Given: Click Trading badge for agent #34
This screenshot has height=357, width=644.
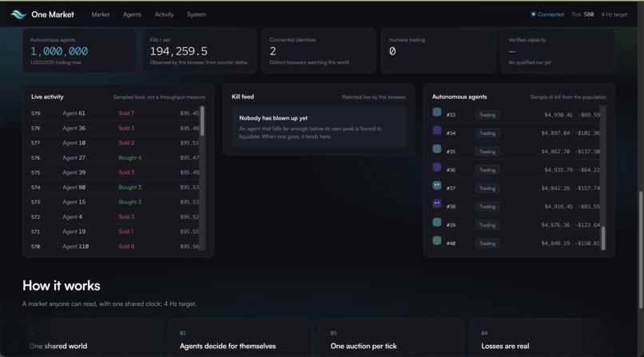Looking at the screenshot, I should [487, 133].
